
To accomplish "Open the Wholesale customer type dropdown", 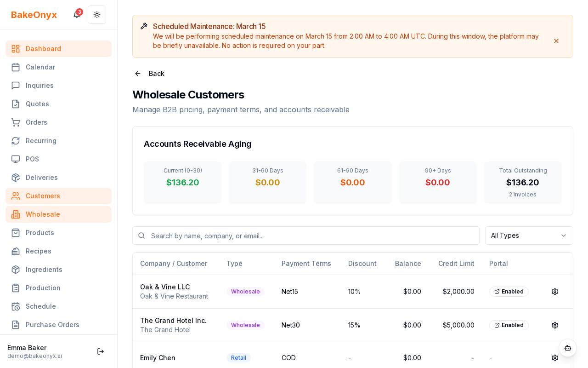I will coord(529,236).
